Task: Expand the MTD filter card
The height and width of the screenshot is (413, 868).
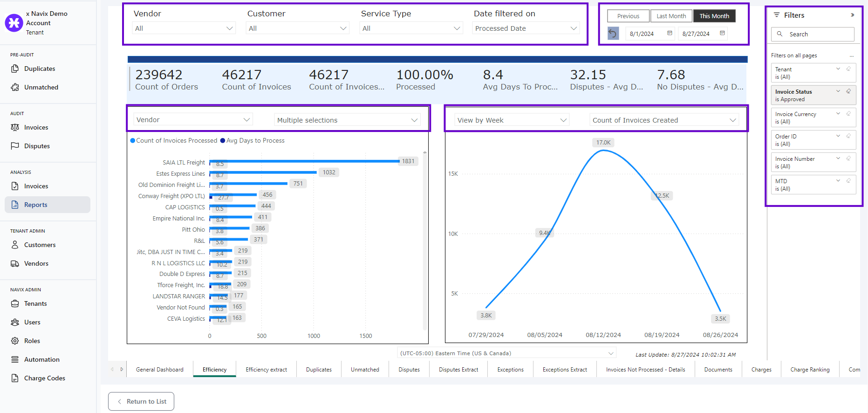Action: 838,181
